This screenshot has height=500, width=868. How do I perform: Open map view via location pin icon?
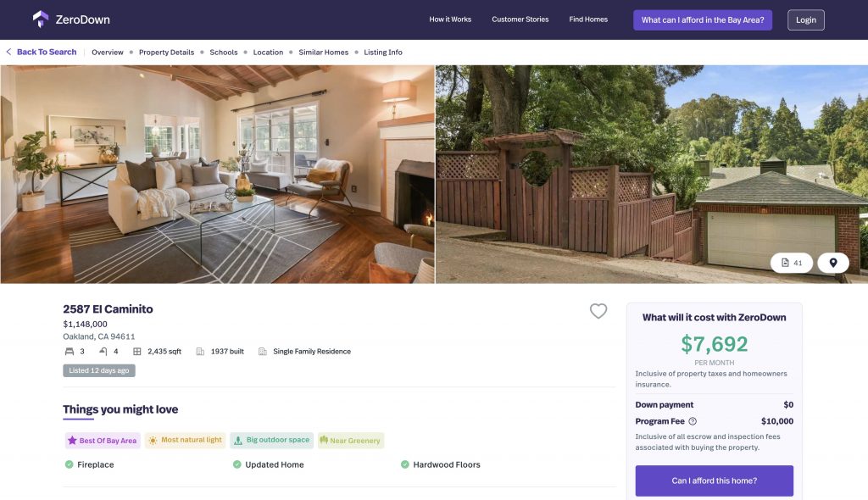pos(833,263)
